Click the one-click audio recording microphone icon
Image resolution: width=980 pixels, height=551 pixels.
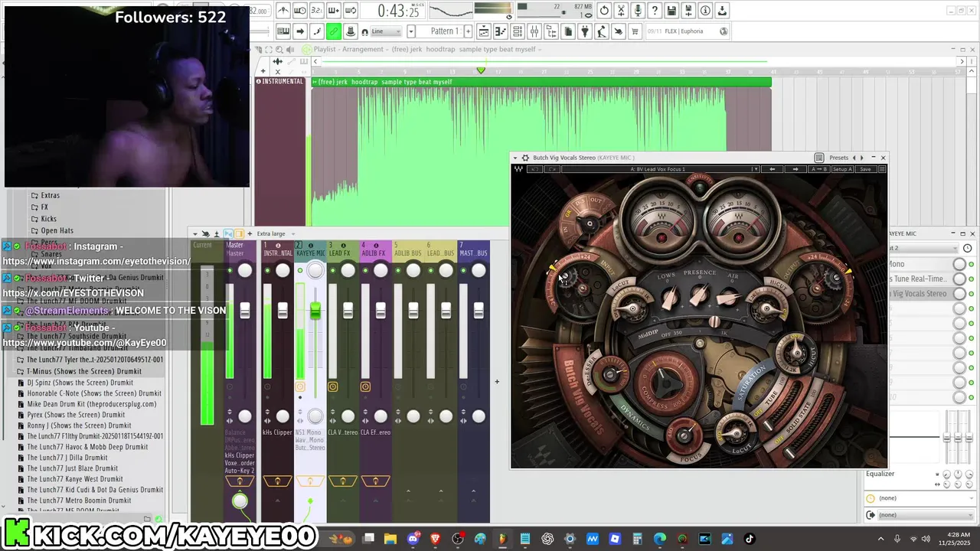[638, 11]
